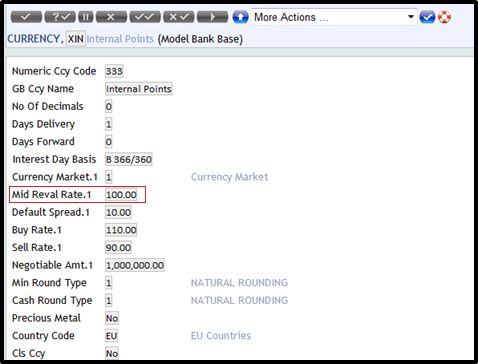478x364 pixels.
Task: Click the Sell Rate.1 field 90.00
Action: coord(118,248)
